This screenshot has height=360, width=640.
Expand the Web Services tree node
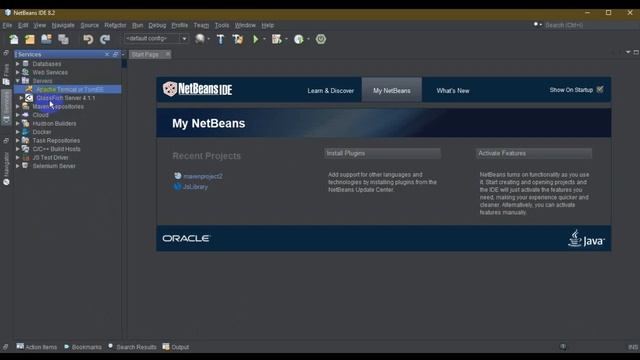click(18, 72)
